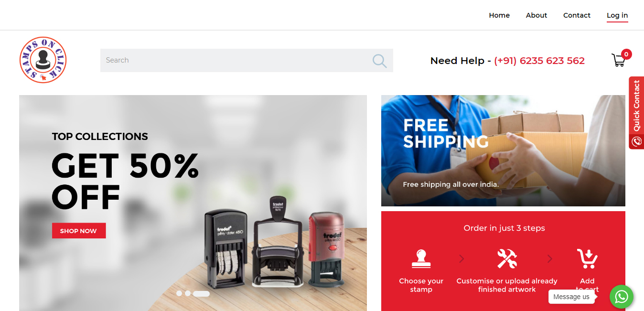Click the arrow after Choose your stamp
Viewport: 644px width, 311px height.
(x=462, y=258)
